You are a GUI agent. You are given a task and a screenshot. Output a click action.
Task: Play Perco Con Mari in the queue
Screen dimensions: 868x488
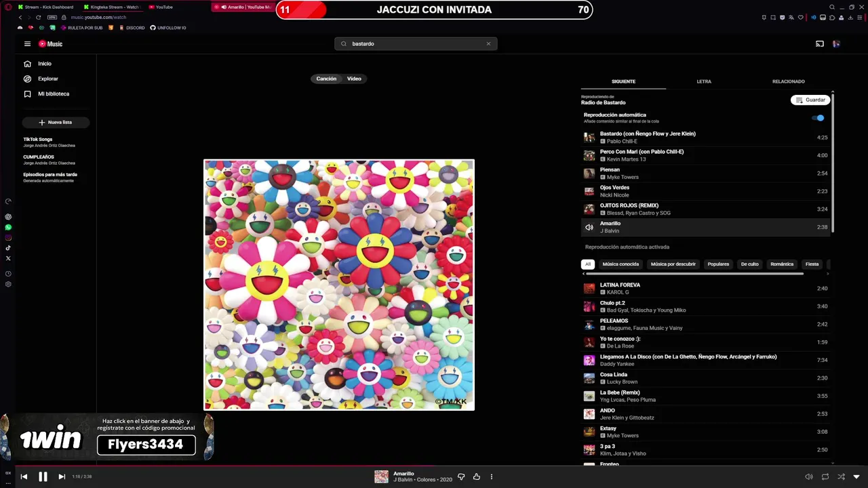point(705,155)
